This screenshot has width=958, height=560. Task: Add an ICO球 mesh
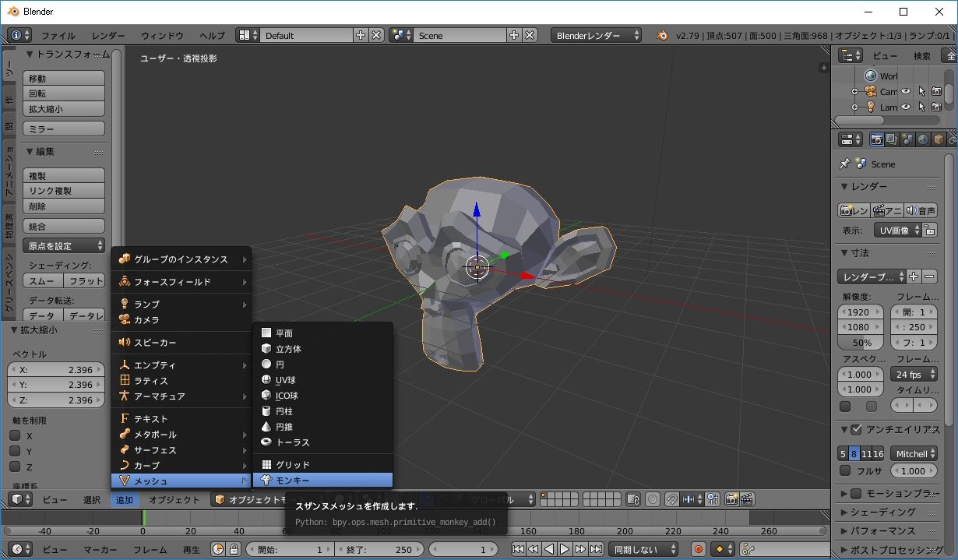point(322,396)
